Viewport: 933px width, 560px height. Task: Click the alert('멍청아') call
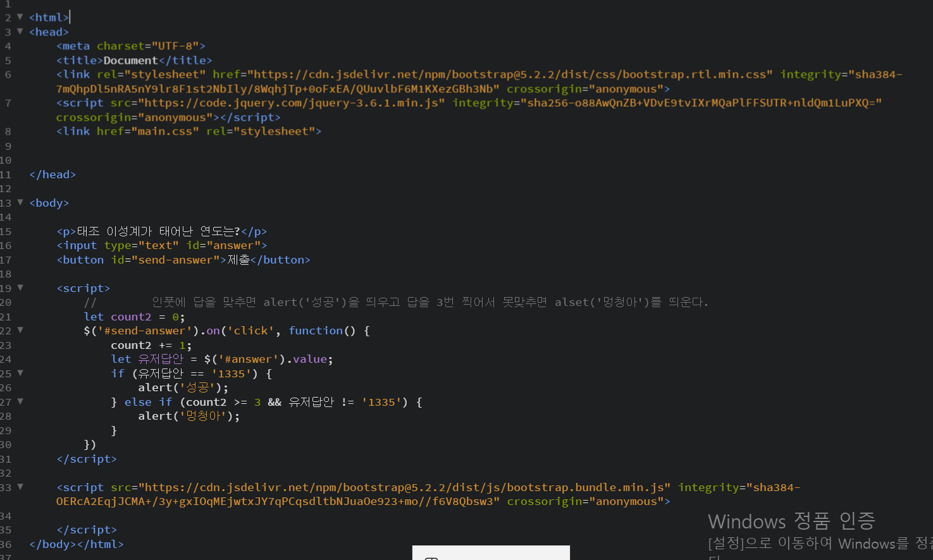click(189, 416)
